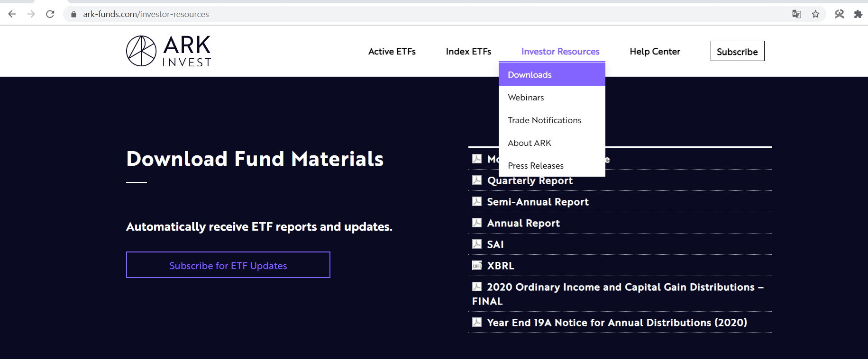Click the PDF icon beside SAI
Screen dimensions: 868x359
point(477,244)
